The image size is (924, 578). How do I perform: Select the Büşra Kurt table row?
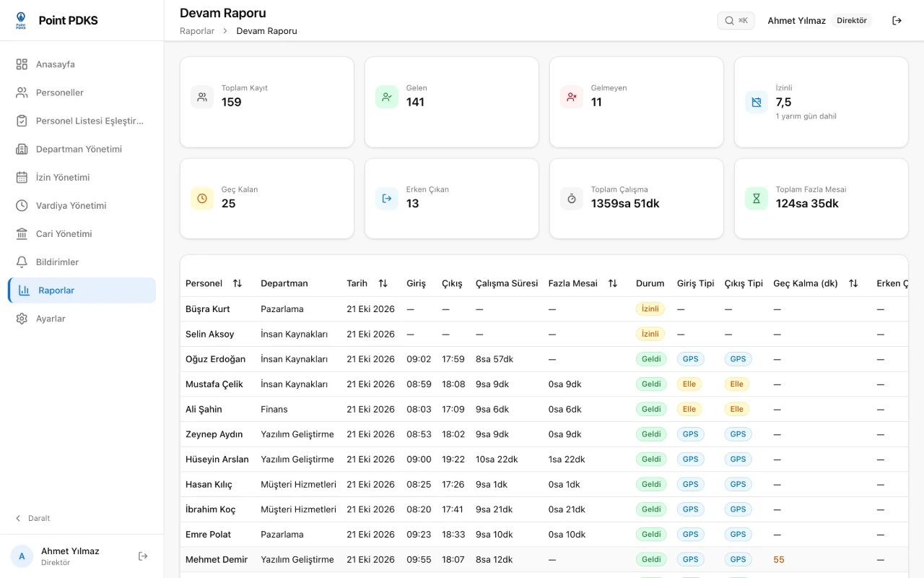coord(544,309)
